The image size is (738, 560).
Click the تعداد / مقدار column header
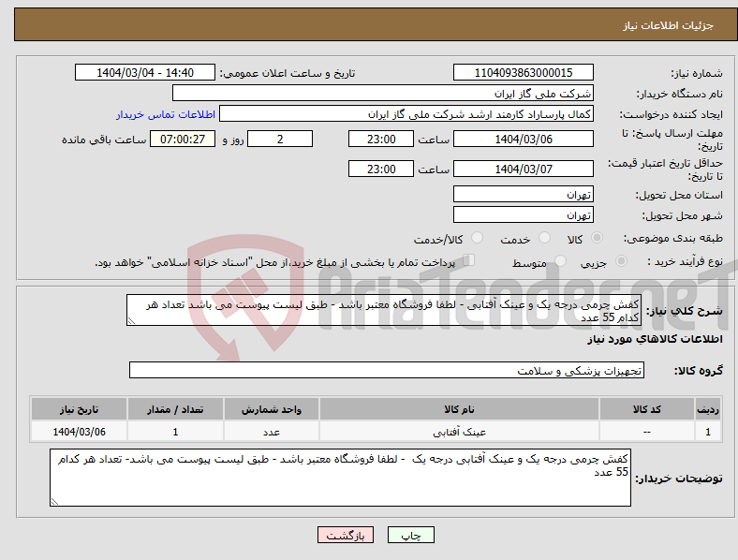click(175, 409)
